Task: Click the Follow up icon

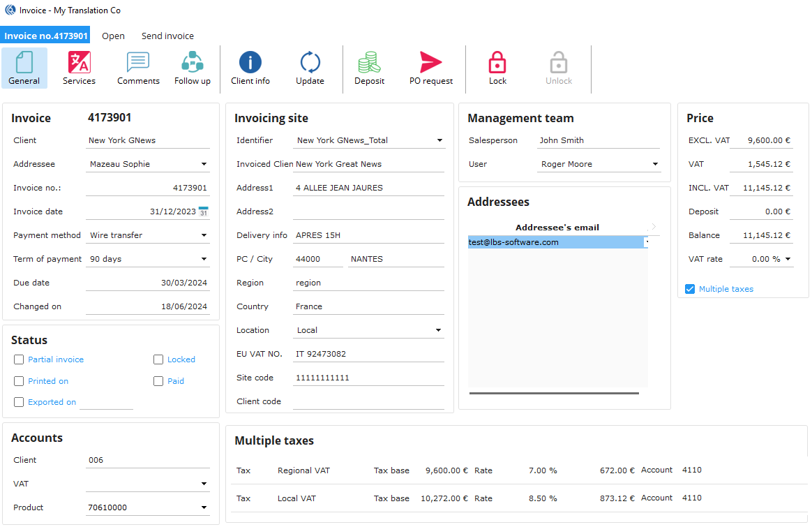Action: pyautogui.click(x=192, y=68)
